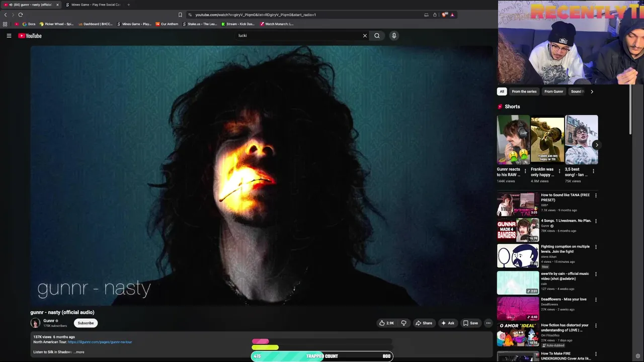This screenshot has height=362, width=644.
Task: Select the All filter chip
Action: point(502,92)
